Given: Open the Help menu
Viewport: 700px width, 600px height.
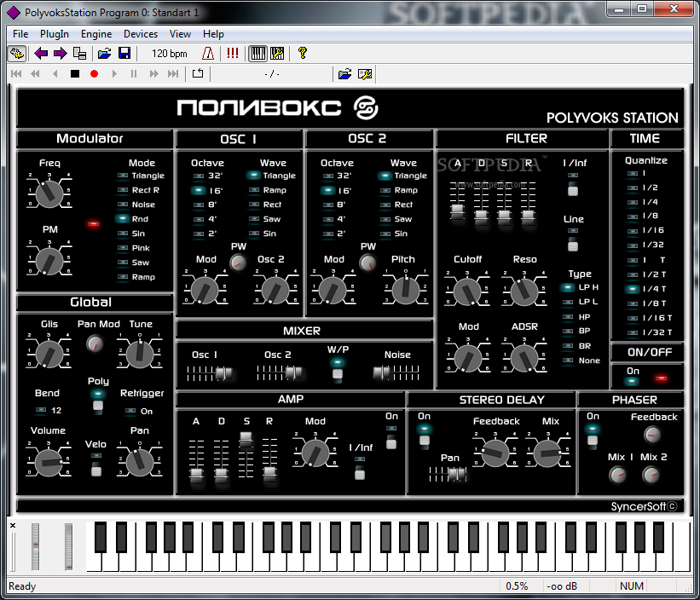Looking at the screenshot, I should point(213,34).
